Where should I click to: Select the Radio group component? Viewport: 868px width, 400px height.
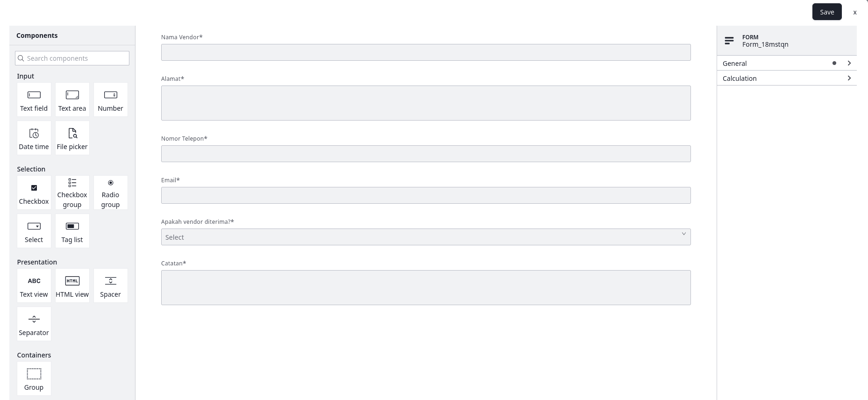(111, 193)
